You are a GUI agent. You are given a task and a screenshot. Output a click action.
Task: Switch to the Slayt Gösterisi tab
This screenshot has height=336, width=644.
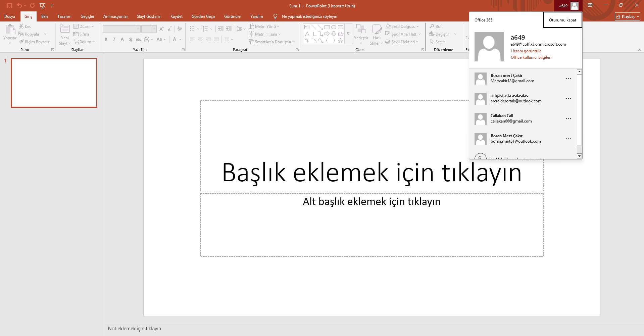click(x=149, y=16)
